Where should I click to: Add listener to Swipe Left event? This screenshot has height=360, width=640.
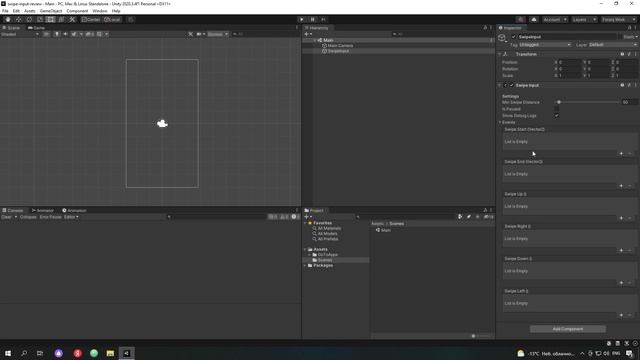click(x=621, y=315)
